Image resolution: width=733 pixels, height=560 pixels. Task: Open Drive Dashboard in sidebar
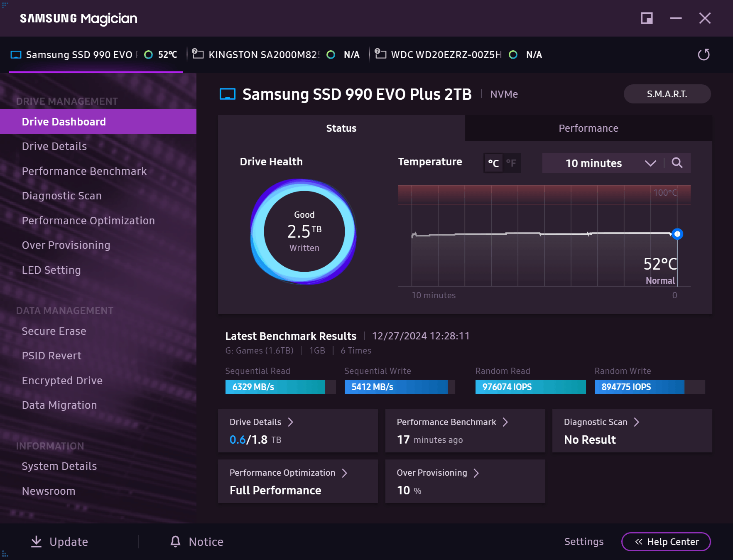tap(98, 122)
